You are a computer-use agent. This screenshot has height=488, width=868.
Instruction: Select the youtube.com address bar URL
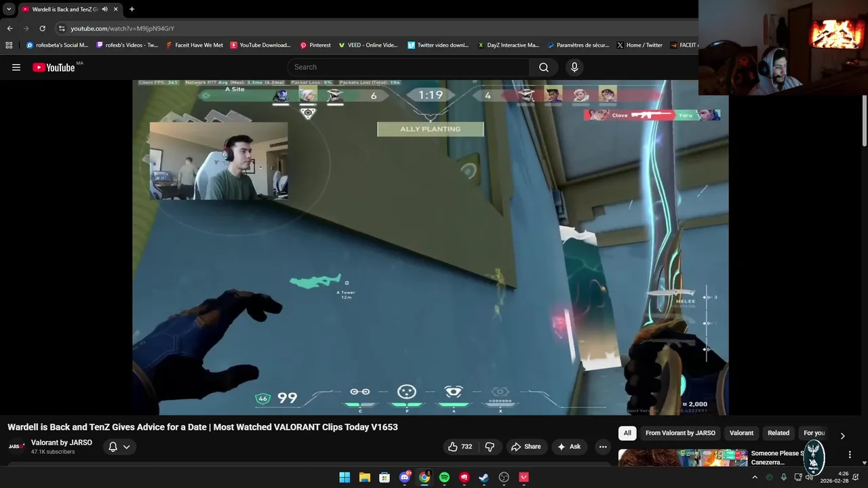coord(123,28)
